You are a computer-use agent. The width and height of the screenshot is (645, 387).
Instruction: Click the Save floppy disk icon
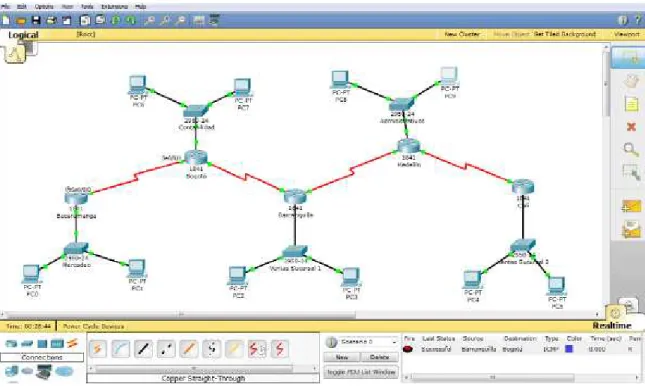click(x=36, y=20)
